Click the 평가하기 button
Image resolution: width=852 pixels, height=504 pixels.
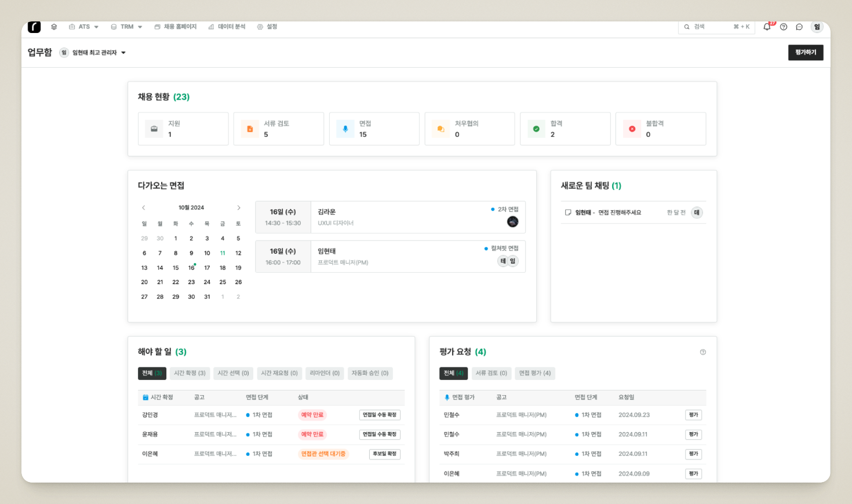(805, 53)
